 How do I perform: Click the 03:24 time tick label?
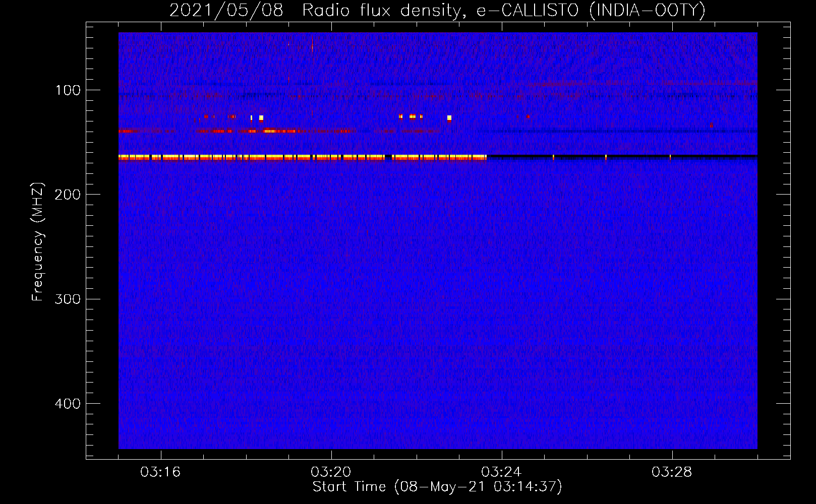coord(501,472)
